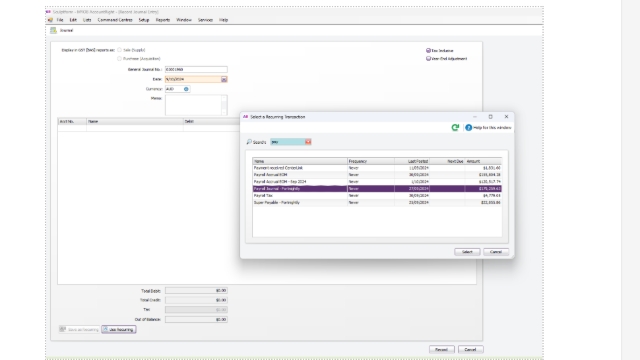This screenshot has height=360, width=640.
Task: Sort by the Amount column header
Action: coord(483,161)
